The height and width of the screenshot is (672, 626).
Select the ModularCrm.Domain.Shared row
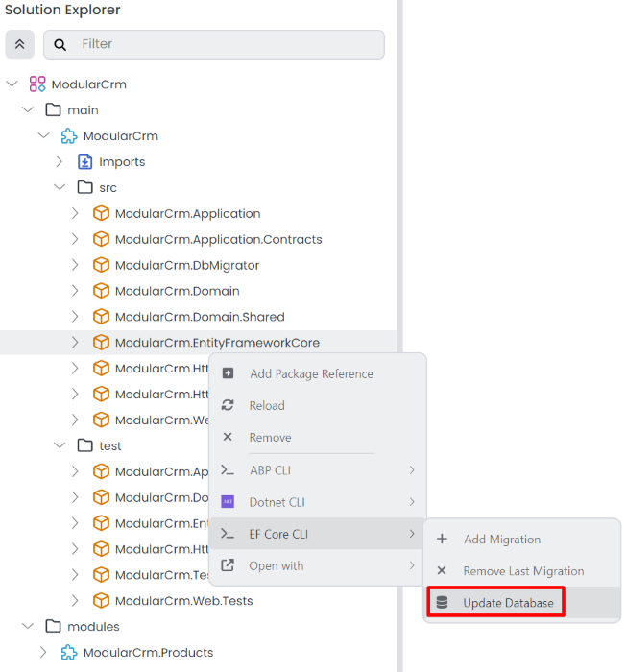click(x=198, y=316)
